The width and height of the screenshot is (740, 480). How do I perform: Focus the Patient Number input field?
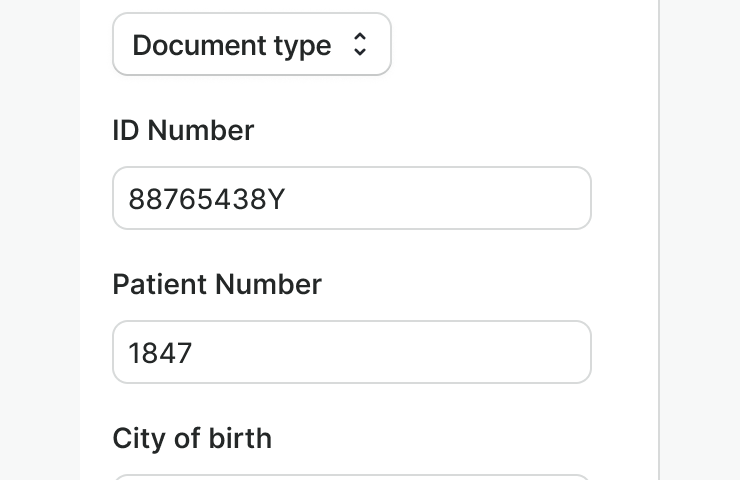(x=352, y=352)
